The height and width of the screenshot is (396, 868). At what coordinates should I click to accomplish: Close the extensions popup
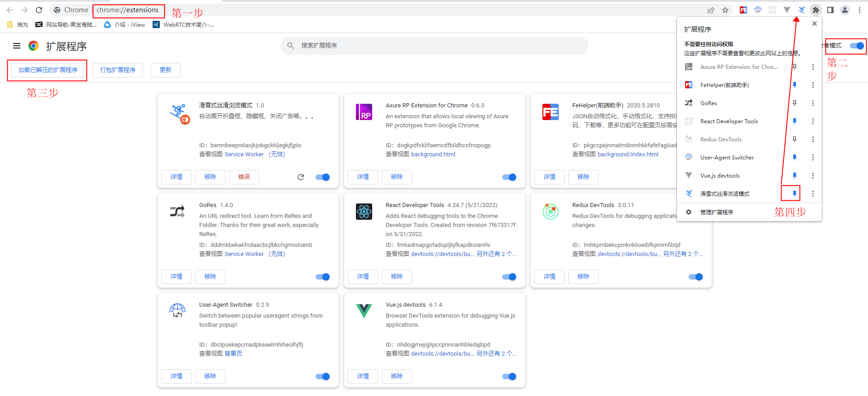coord(815,24)
